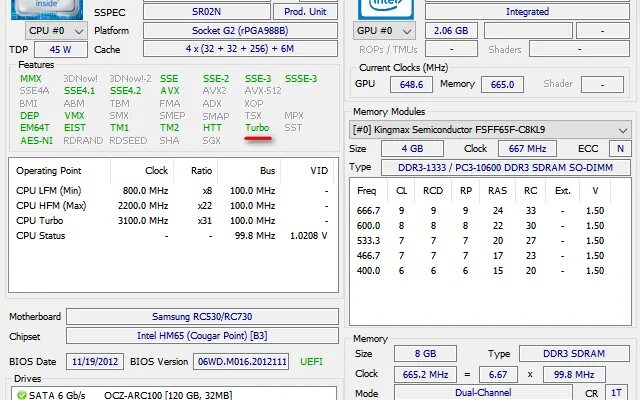
Task: Click the memory multiplier 6.67 field
Action: coord(498,374)
